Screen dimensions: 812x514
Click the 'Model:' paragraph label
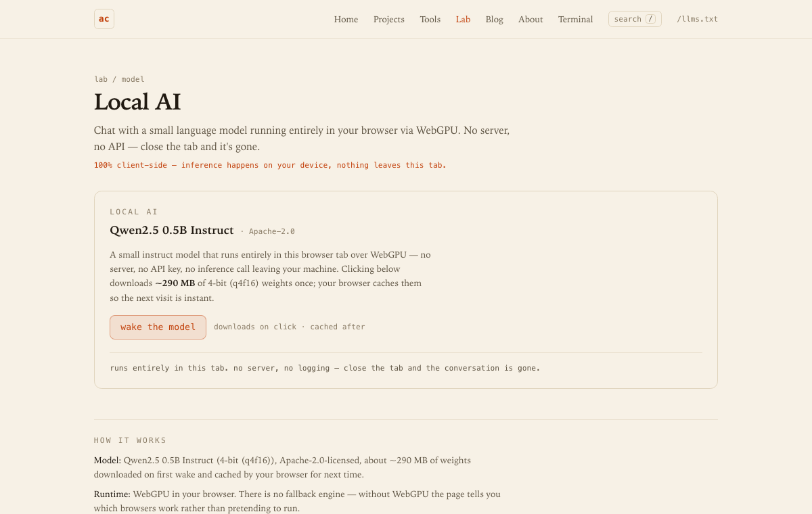[x=108, y=460]
